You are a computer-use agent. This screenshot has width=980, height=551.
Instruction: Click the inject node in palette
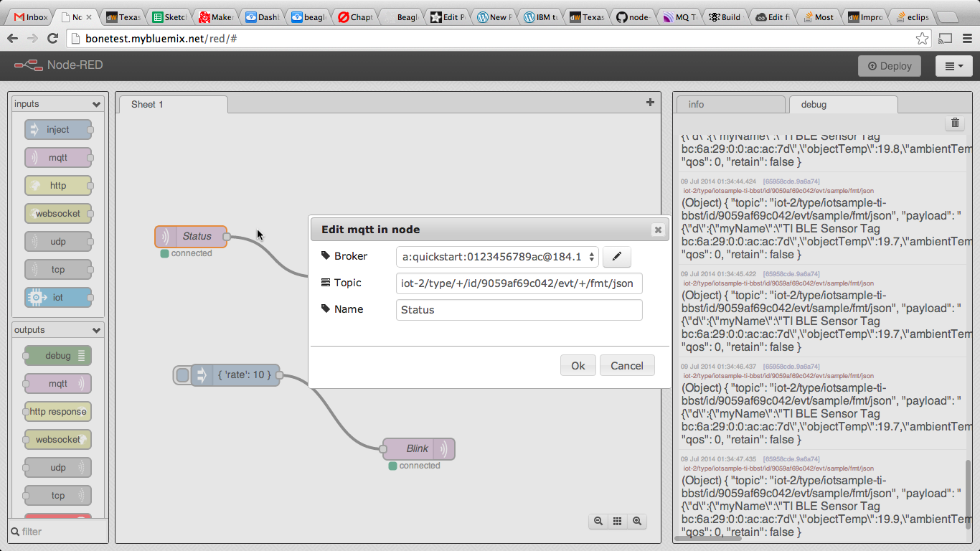(58, 130)
